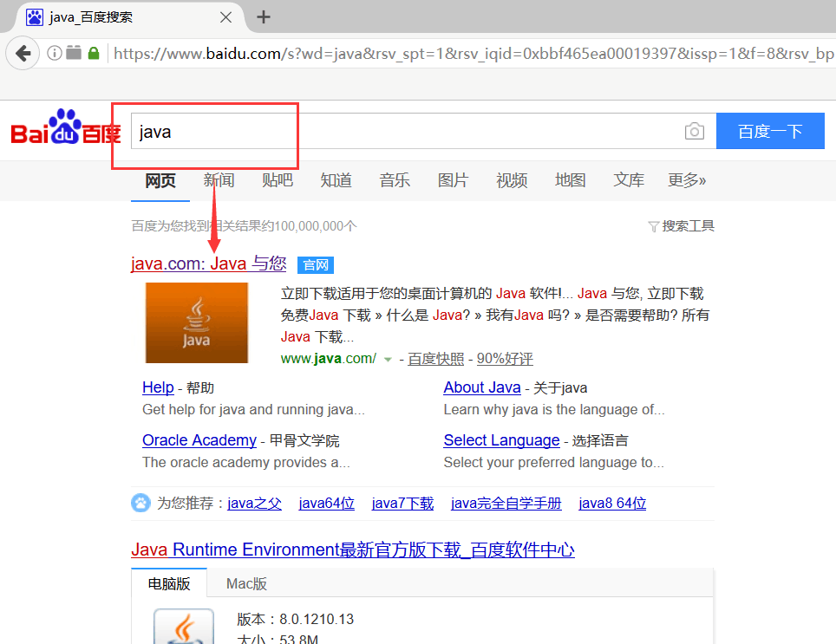The image size is (836, 644).
Task: Open the java.com: Java 与您 result
Action: (x=208, y=263)
